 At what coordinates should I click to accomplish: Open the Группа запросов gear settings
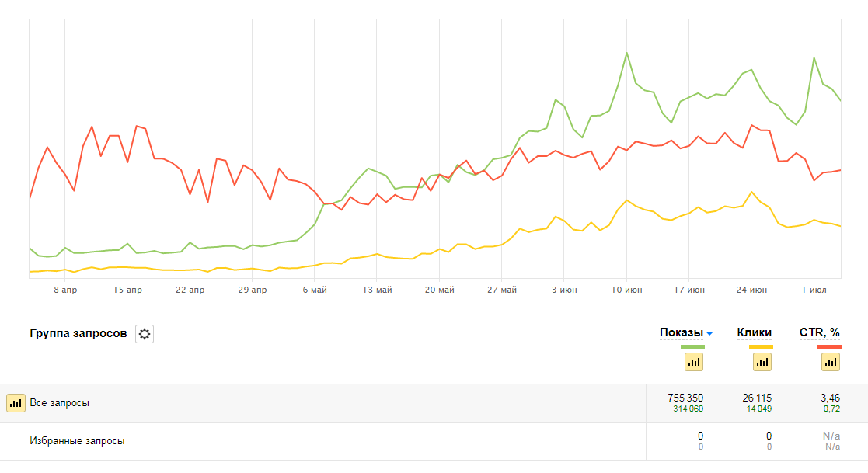point(145,334)
